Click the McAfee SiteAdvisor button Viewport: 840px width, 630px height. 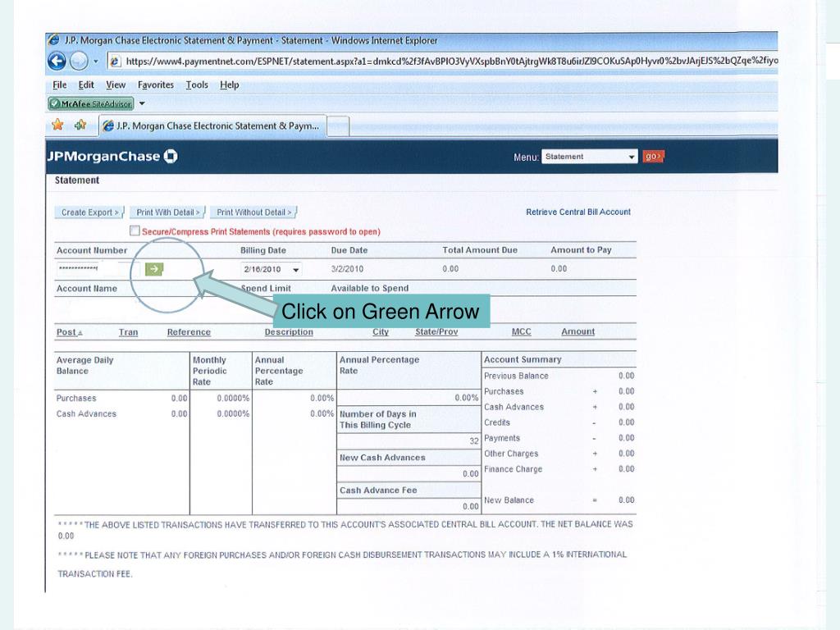91,103
